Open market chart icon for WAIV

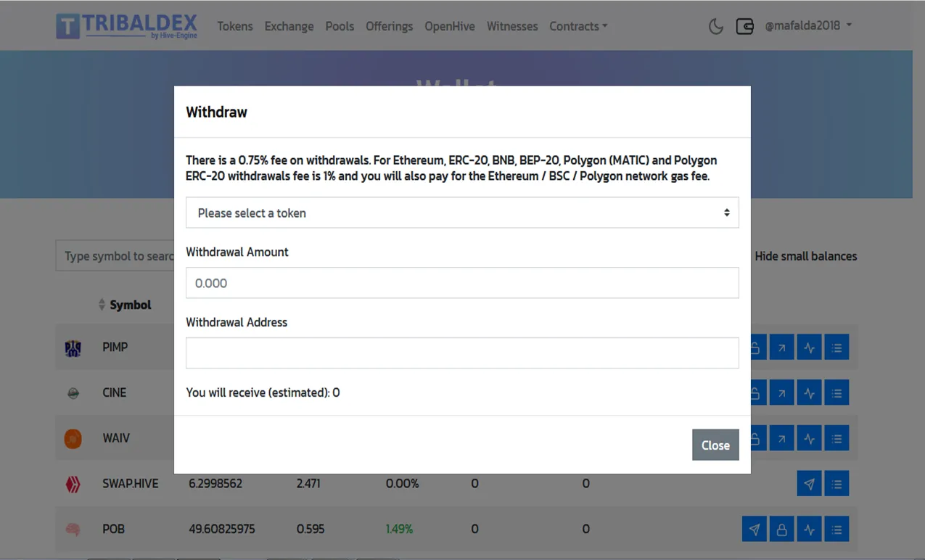point(809,438)
